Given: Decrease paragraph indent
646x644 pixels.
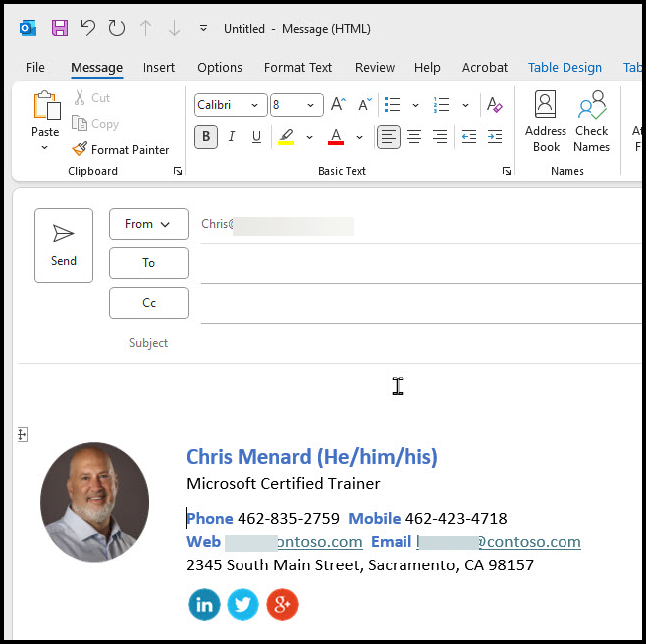Looking at the screenshot, I should (x=469, y=137).
